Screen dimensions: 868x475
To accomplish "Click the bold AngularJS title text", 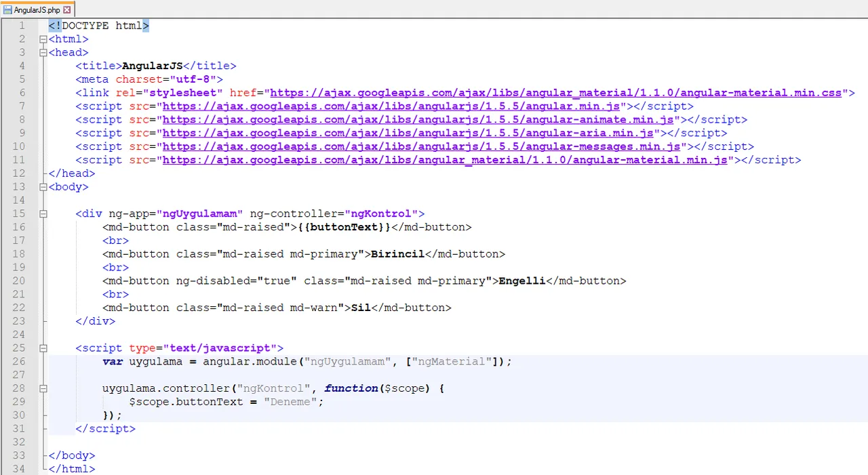I will tap(153, 66).
